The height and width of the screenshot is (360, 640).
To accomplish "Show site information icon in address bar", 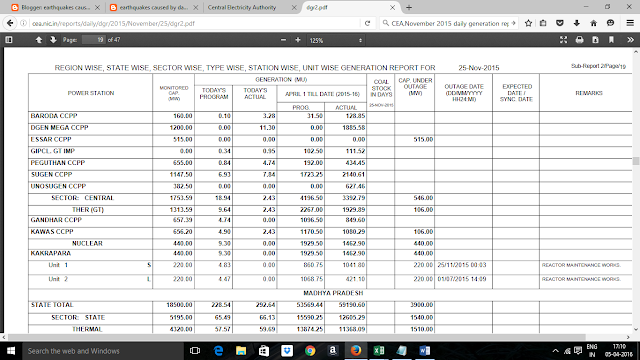I will pos(24,23).
